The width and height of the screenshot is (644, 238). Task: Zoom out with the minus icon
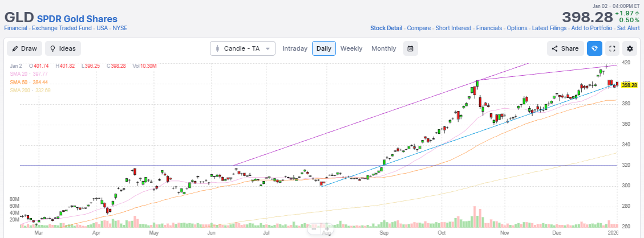pos(314,229)
